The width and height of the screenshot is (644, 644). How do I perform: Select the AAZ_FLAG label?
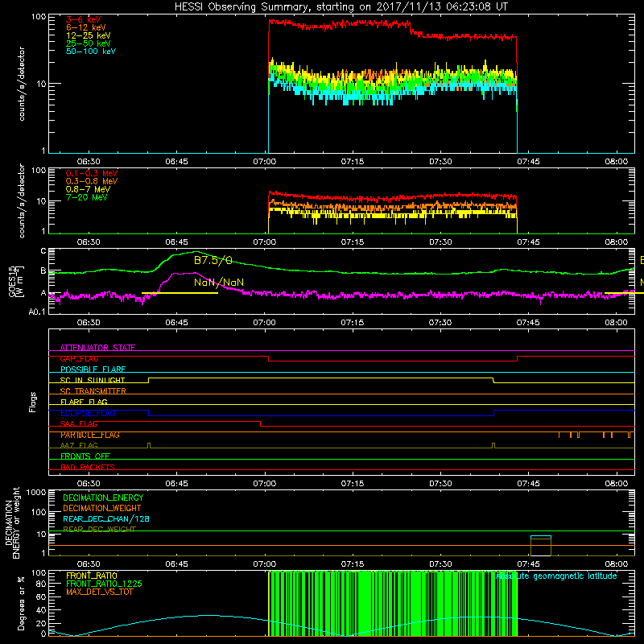[x=79, y=446]
